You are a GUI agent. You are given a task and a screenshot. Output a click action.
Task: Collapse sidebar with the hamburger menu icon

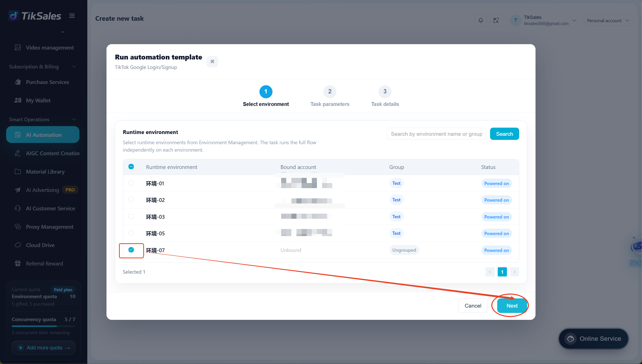click(72, 16)
